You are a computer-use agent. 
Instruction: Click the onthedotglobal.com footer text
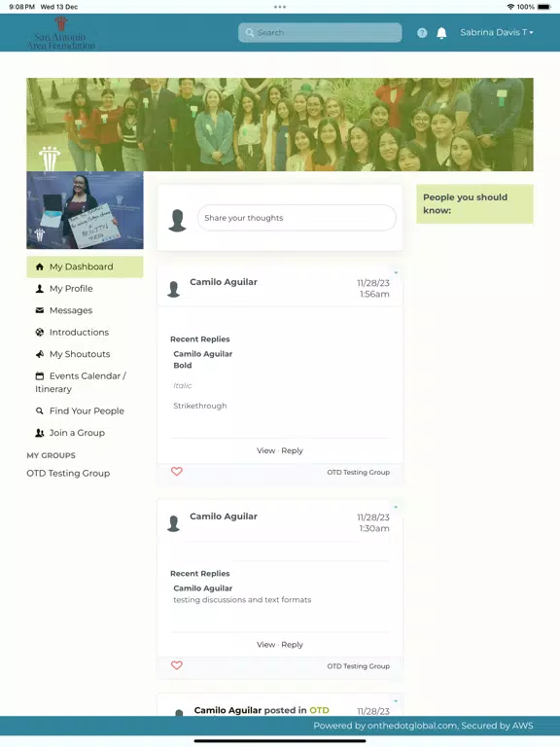[412, 726]
